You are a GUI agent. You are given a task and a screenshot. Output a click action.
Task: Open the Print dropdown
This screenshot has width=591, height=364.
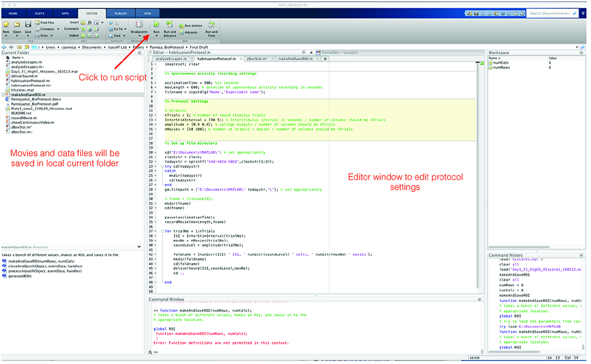click(x=51, y=36)
